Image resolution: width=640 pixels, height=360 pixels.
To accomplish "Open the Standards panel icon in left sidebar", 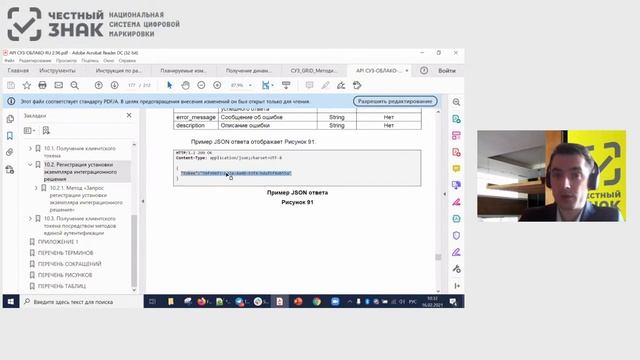I will [10, 169].
